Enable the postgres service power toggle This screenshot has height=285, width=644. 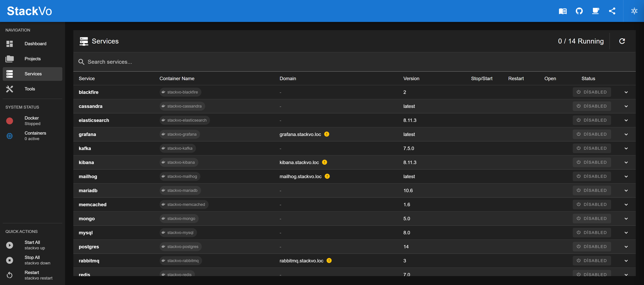tap(591, 246)
